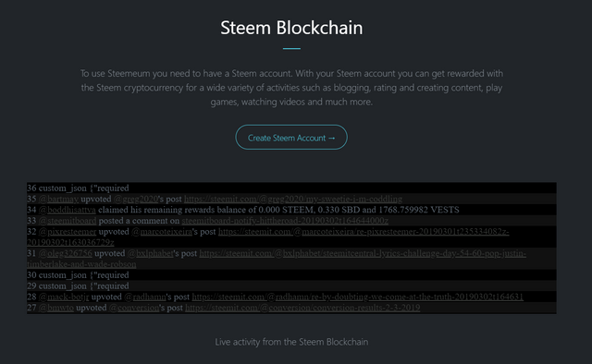Select the row 36 custom_json activity entry
The height and width of the screenshot is (364, 592).
click(291, 188)
